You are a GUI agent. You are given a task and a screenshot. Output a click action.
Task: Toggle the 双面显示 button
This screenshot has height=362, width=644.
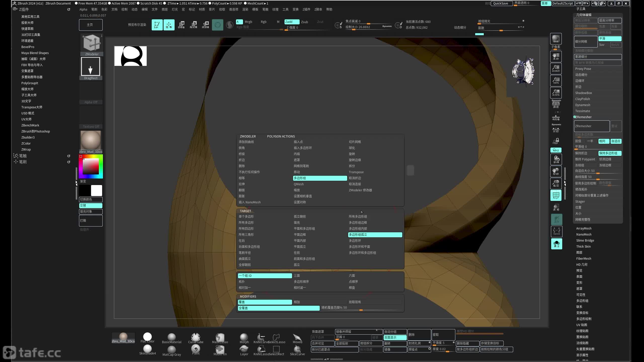395,337
